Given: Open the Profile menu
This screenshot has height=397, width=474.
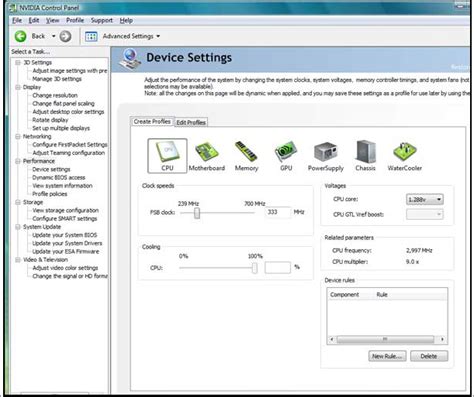Looking at the screenshot, I should (75, 20).
